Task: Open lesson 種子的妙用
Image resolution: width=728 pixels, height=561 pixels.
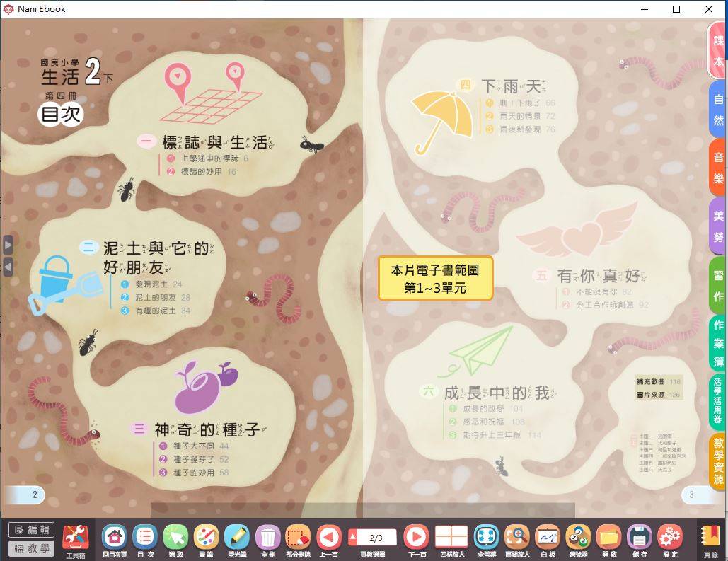Action: click(x=194, y=473)
